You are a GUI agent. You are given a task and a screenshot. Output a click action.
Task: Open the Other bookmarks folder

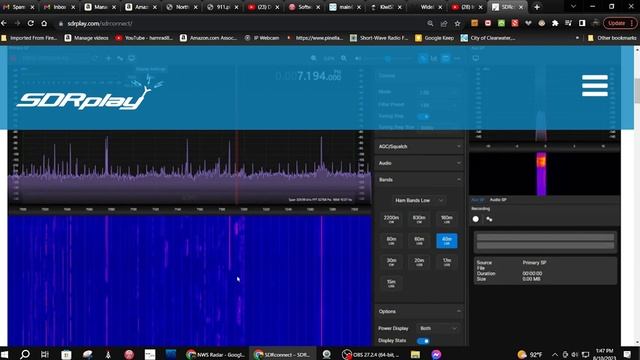click(611, 38)
